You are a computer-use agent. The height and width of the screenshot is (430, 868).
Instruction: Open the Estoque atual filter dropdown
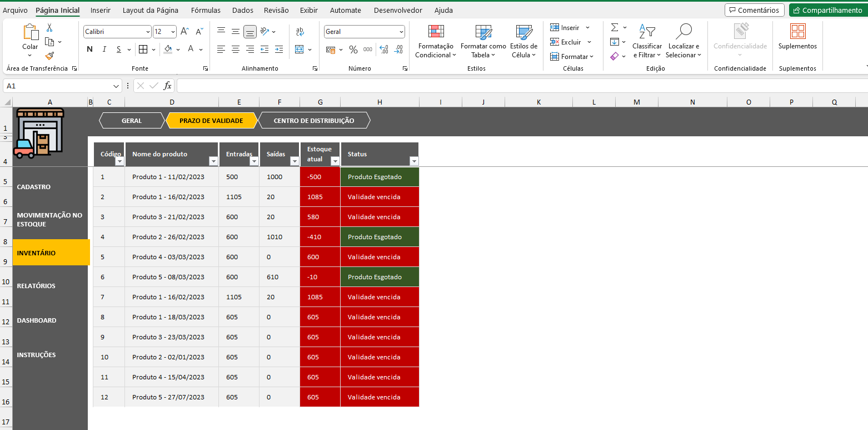[335, 161]
